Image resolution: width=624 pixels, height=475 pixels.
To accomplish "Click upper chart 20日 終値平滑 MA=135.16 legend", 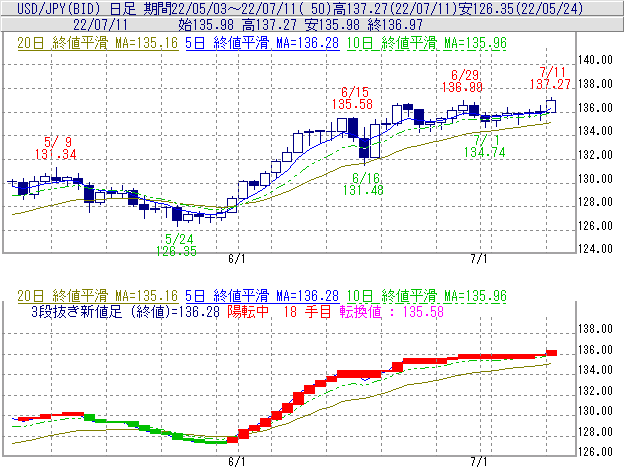I will [98, 43].
